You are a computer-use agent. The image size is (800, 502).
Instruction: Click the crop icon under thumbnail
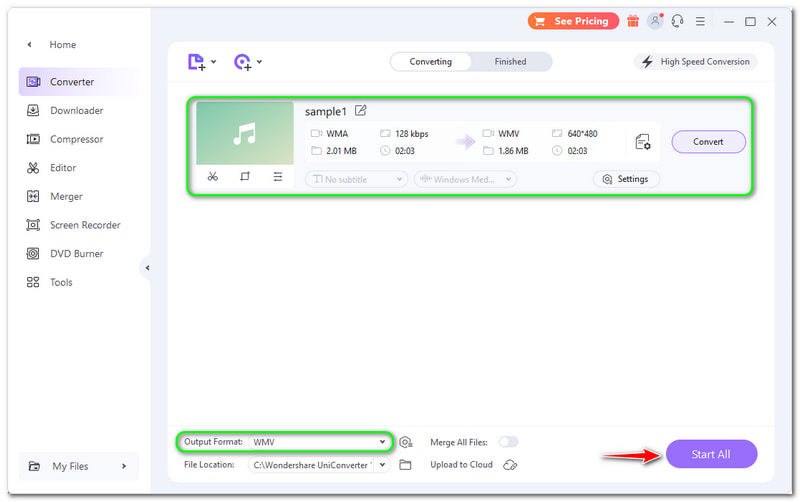[245, 177]
